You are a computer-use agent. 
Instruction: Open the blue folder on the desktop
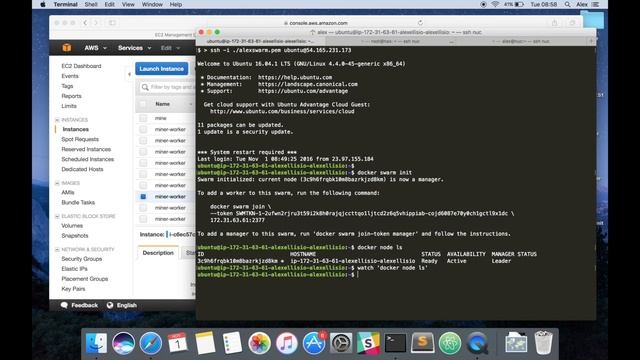593,19
